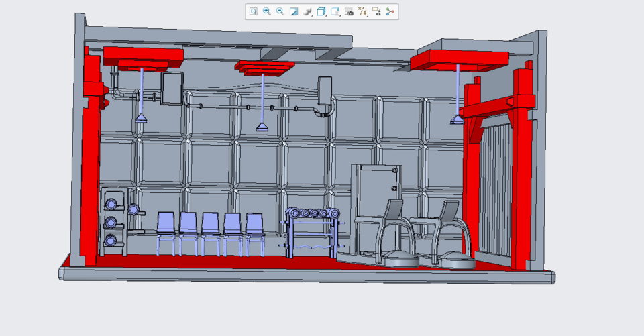The width and height of the screenshot is (644, 336).
Task: Pick the striped roller door on the right
Action: tap(496, 188)
